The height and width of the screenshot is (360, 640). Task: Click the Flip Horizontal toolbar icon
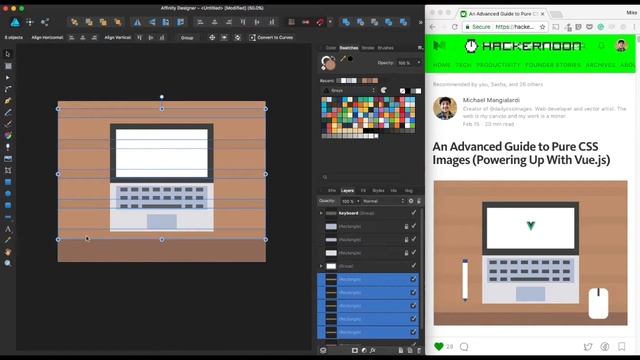coord(137,22)
